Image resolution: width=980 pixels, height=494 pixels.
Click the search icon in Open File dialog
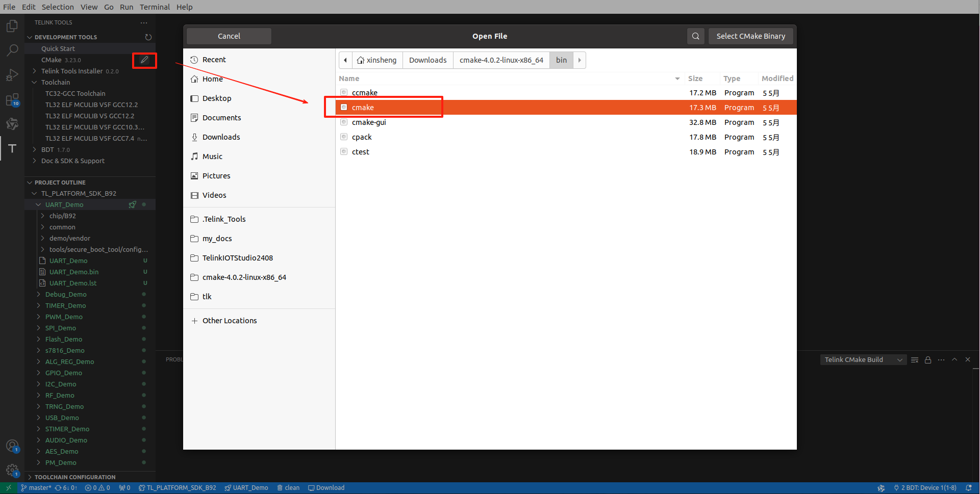(696, 36)
